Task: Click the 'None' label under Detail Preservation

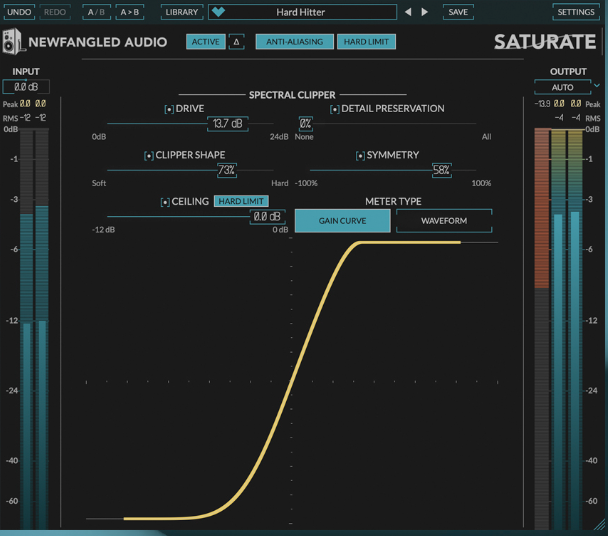Action: coord(304,137)
